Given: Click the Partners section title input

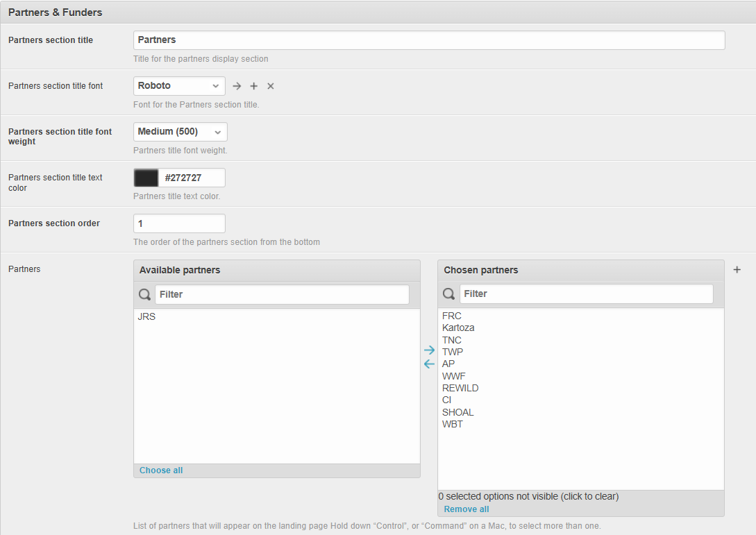Looking at the screenshot, I should pos(429,40).
